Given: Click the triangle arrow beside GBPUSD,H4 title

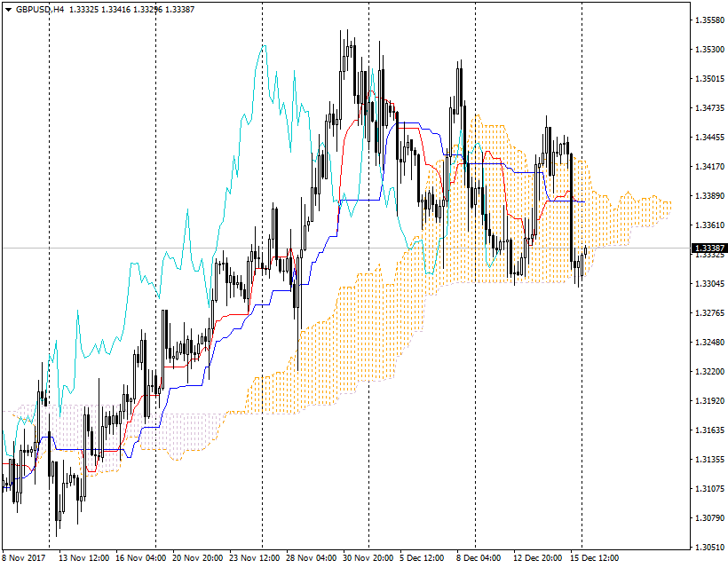Looking at the screenshot, I should click(x=8, y=9).
